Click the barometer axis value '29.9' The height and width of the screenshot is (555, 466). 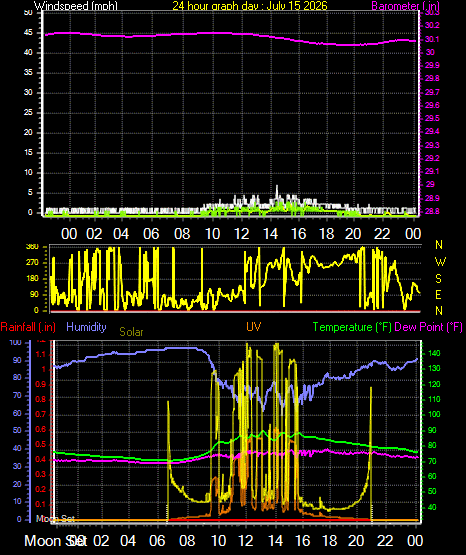pos(432,65)
